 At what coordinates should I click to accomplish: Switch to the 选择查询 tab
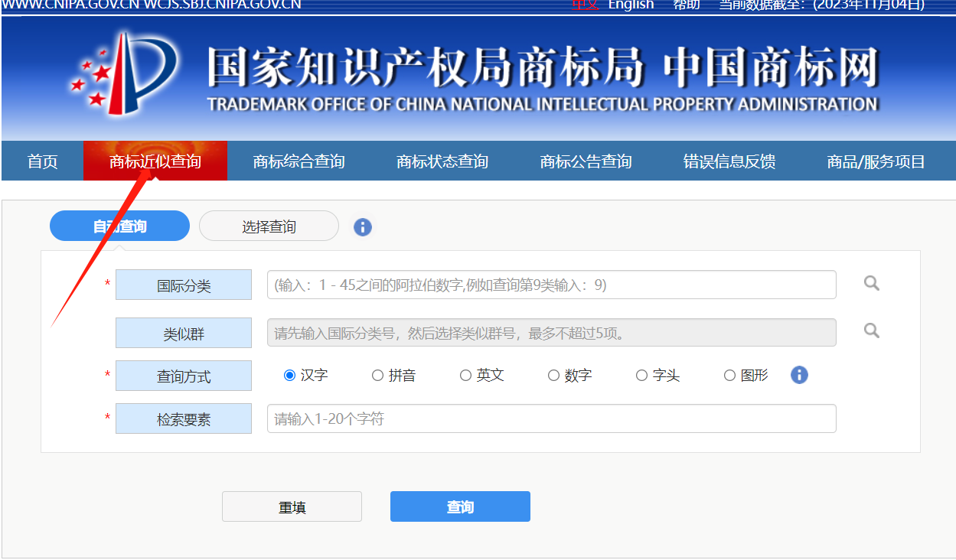click(269, 226)
